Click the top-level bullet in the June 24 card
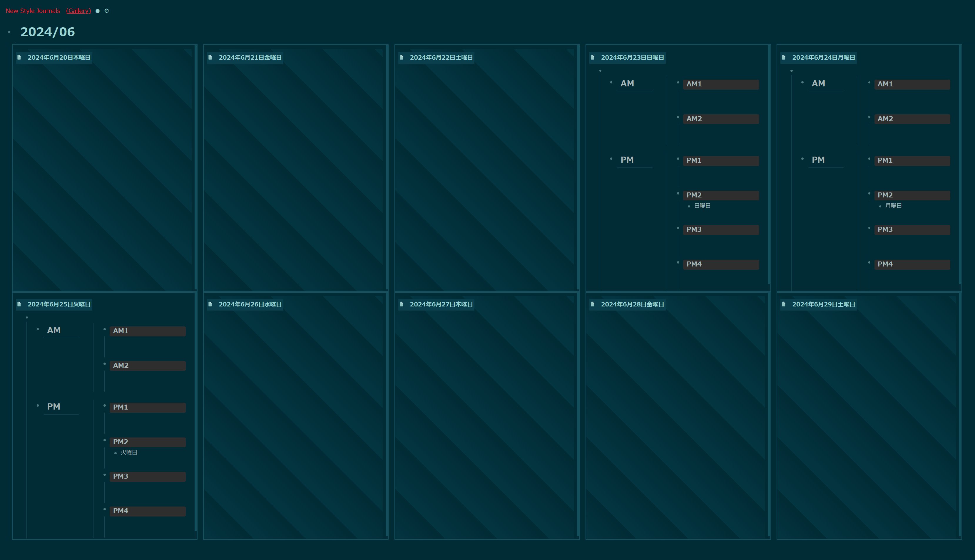Viewport: 975px width, 560px height. [792, 71]
